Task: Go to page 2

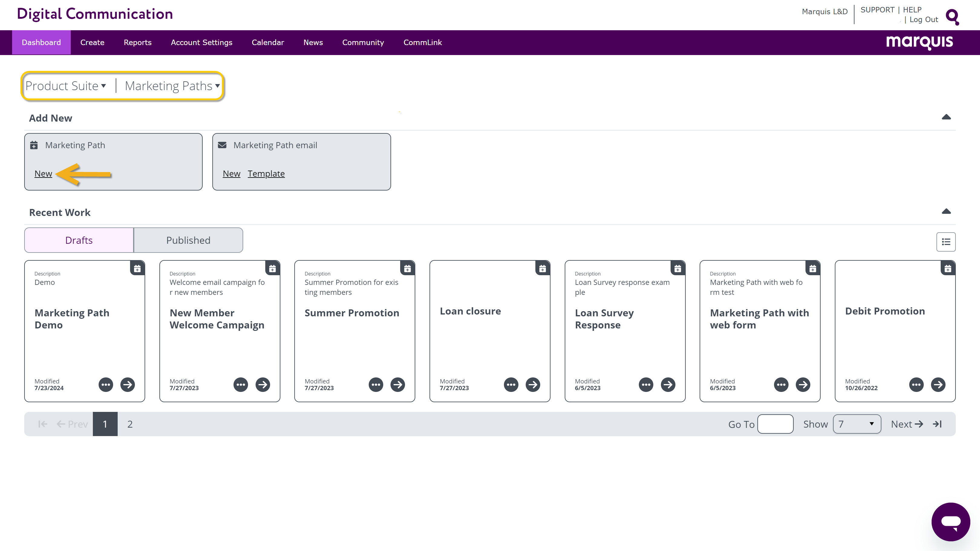Action: click(130, 424)
